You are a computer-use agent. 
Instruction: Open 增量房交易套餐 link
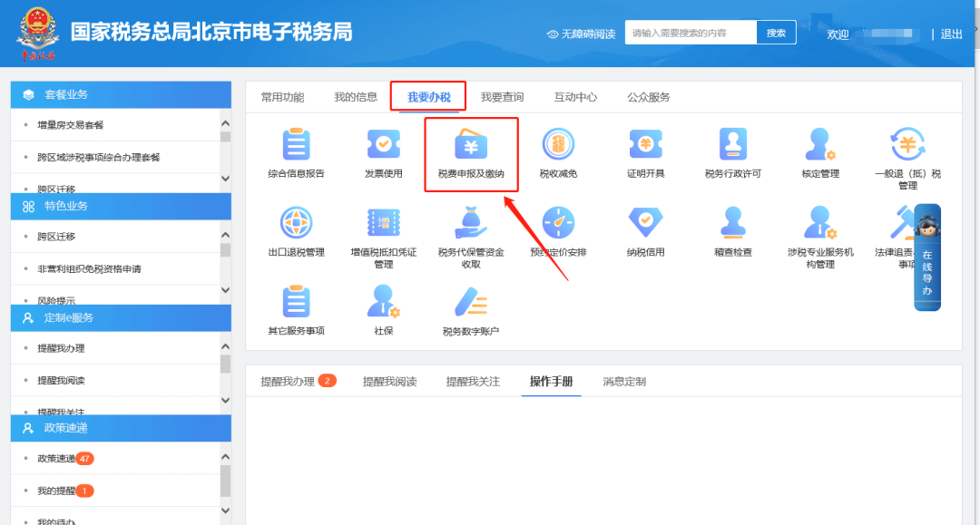(x=70, y=125)
